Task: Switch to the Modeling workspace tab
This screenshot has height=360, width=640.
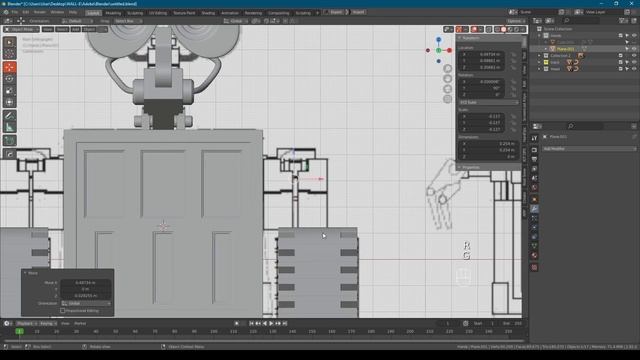Action: [x=113, y=13]
